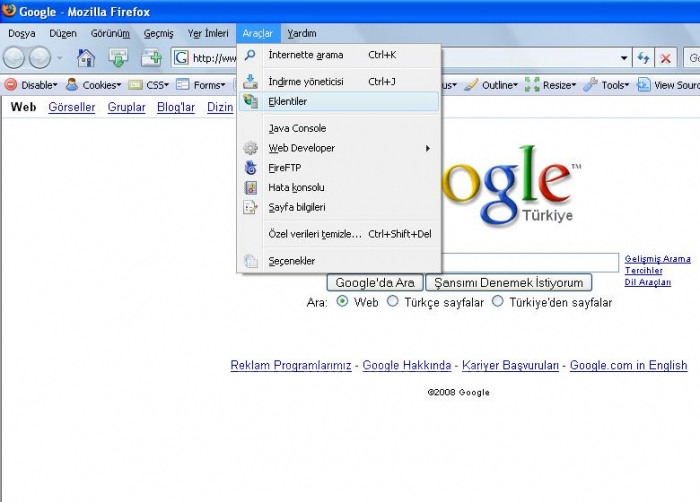This screenshot has width=700, height=502.
Task: Open Eklentiler from the Araçlar menu
Action: click(288, 102)
